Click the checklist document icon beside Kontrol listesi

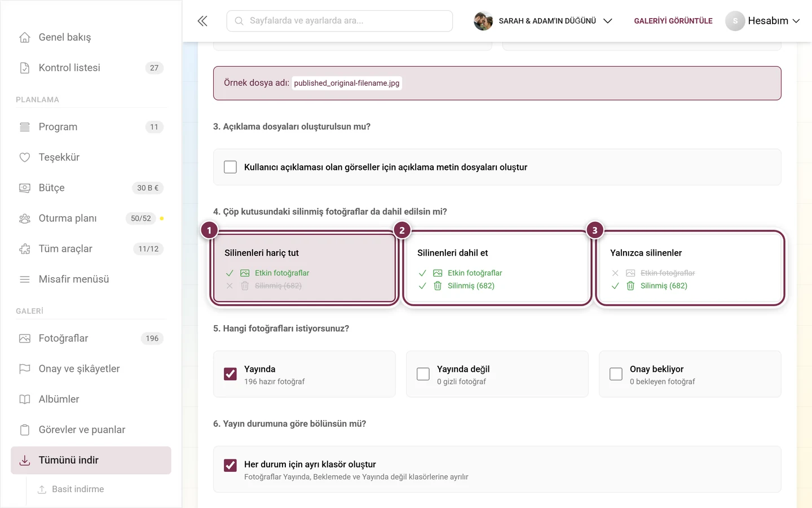point(25,68)
